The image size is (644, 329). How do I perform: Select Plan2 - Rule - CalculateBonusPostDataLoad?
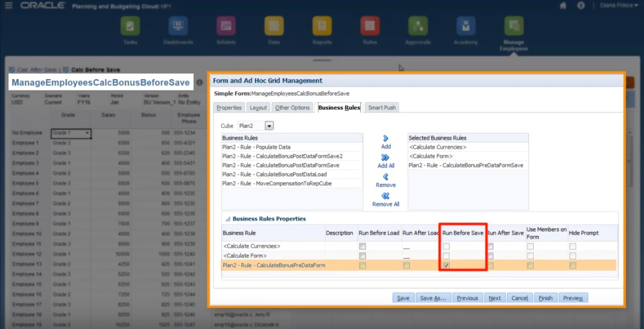pyautogui.click(x=292, y=174)
